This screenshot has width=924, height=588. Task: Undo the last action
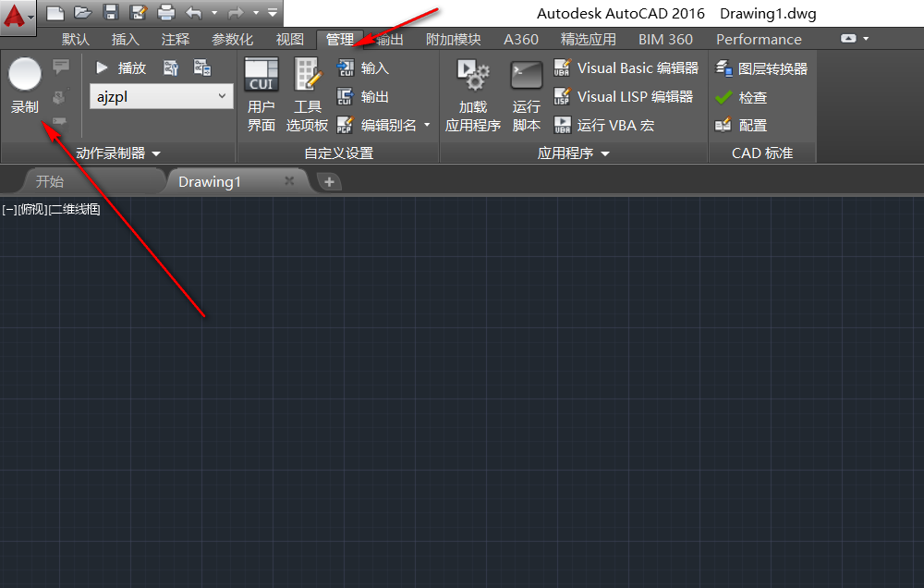pyautogui.click(x=194, y=12)
